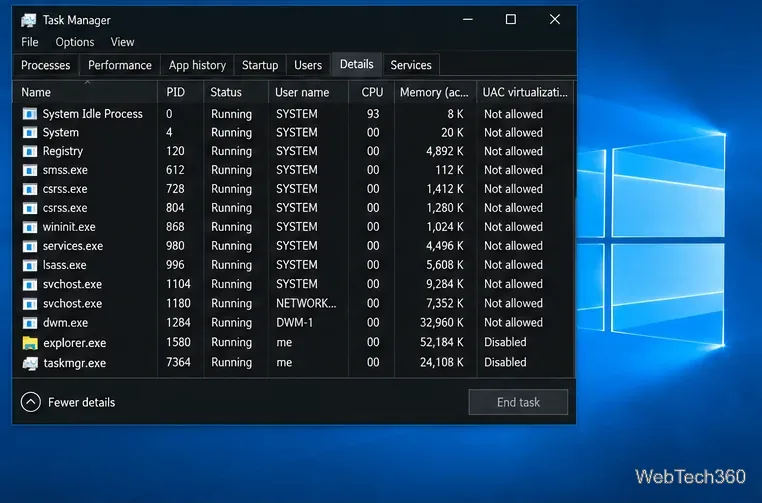
Task: Sort by the Status column header
Action: tap(236, 92)
